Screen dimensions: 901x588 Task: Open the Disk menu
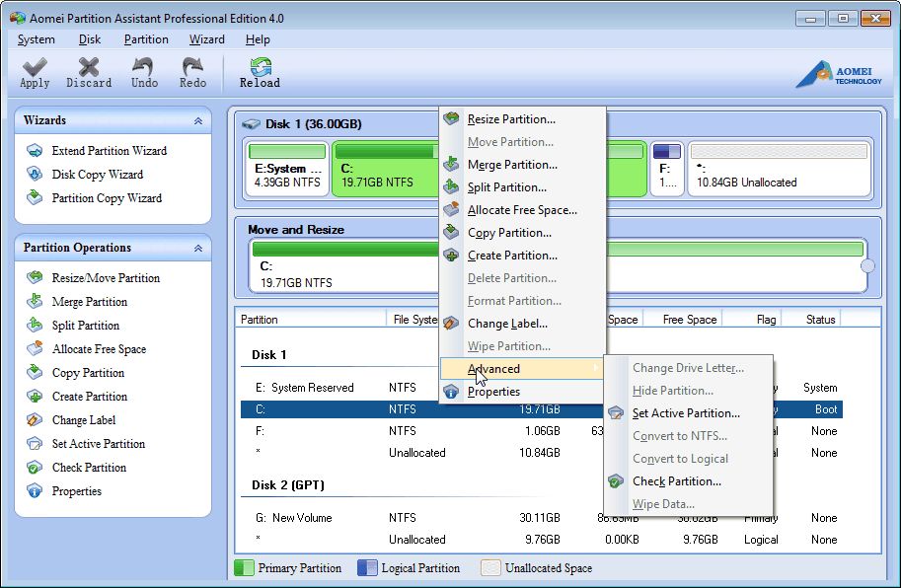[x=90, y=39]
